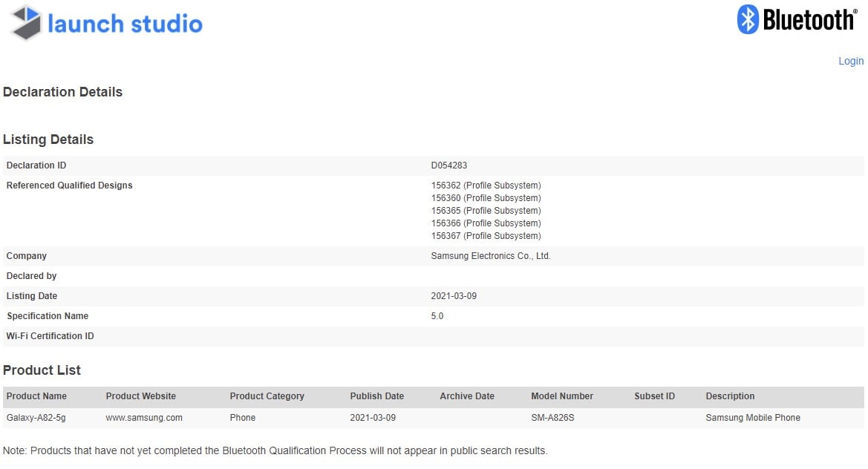
Task: Click Samsung Electronics Co., Ltd. company value
Action: 490,256
